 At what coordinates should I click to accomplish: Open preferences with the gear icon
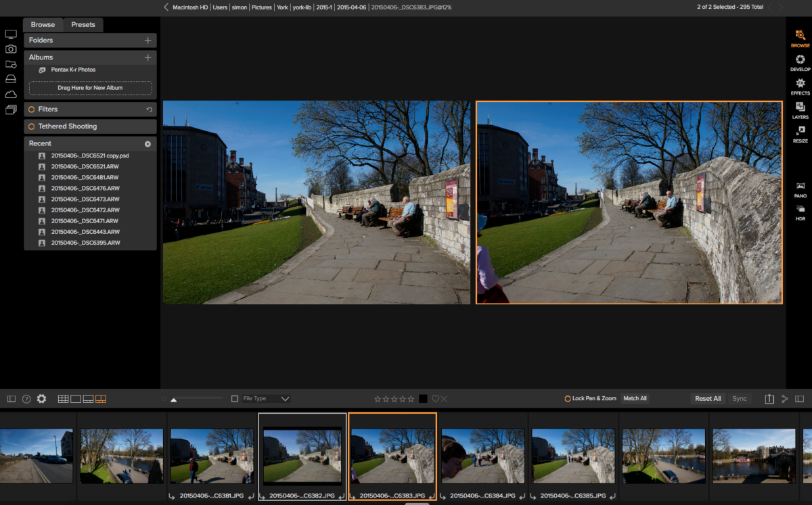tap(41, 399)
